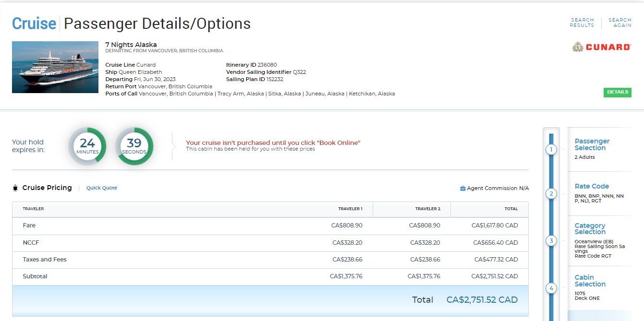Click the seconds countdown timer ring
Screen dimensions: 644x321
click(134, 146)
